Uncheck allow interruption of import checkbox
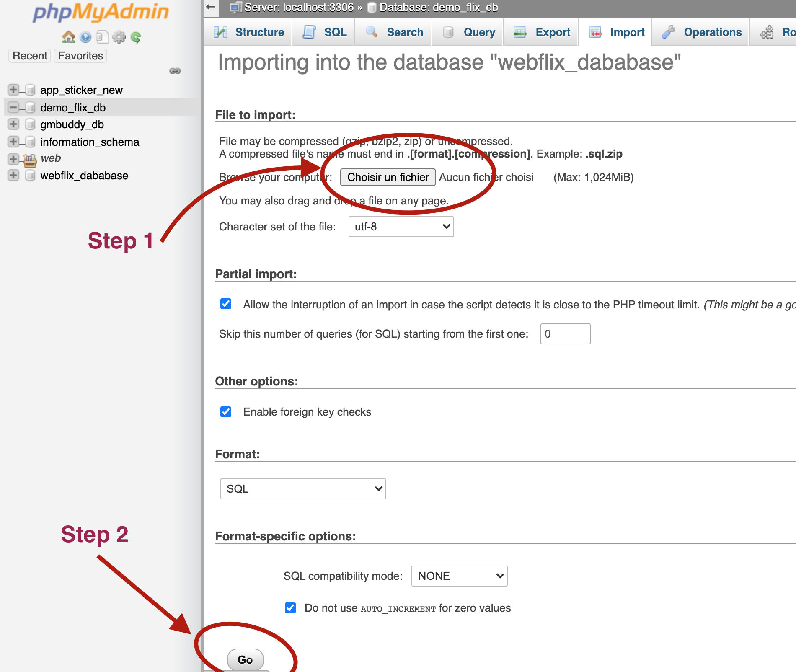796x672 pixels. tap(226, 304)
